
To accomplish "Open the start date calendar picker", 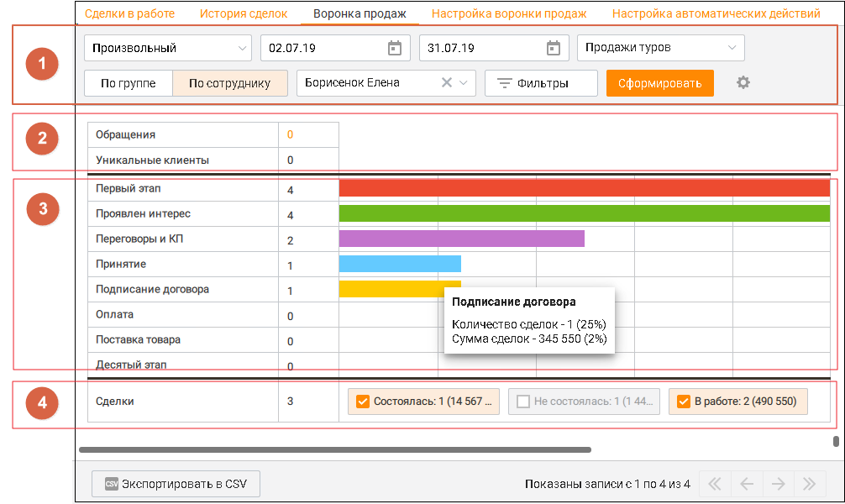I will (395, 48).
